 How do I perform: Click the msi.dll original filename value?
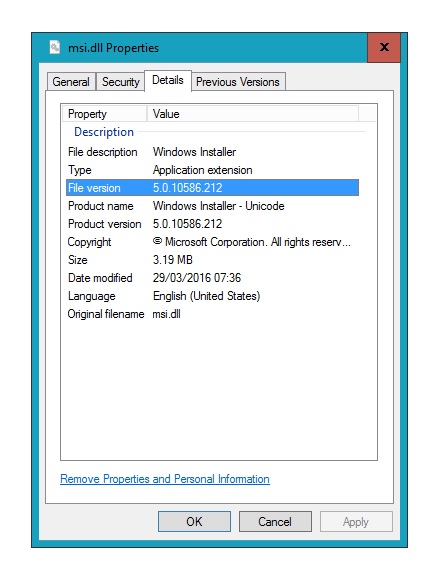(167, 314)
